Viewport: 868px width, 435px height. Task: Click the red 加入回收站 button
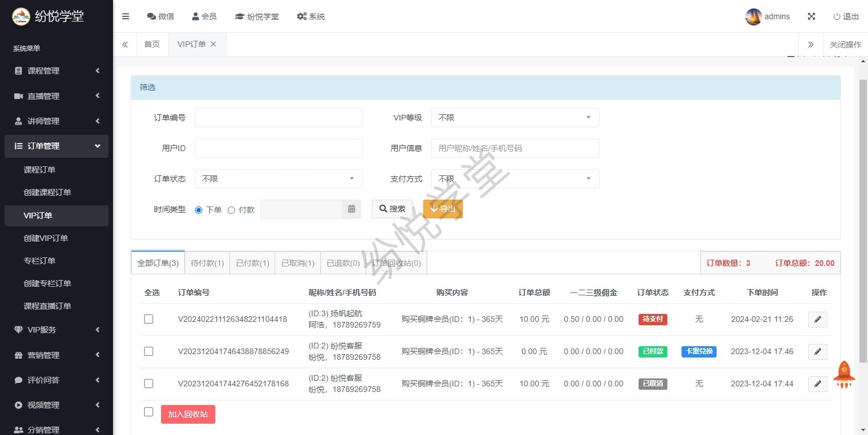click(188, 414)
